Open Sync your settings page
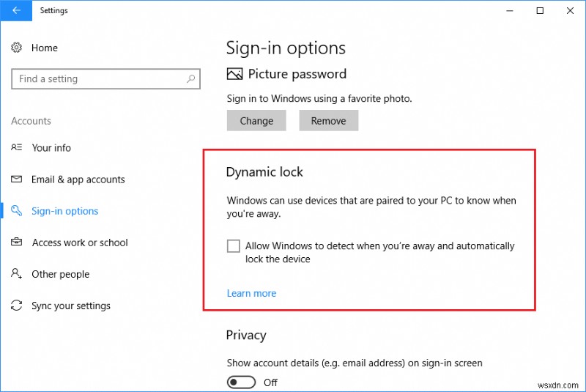Image resolution: width=586 pixels, height=392 pixels. pyautogui.click(x=71, y=306)
